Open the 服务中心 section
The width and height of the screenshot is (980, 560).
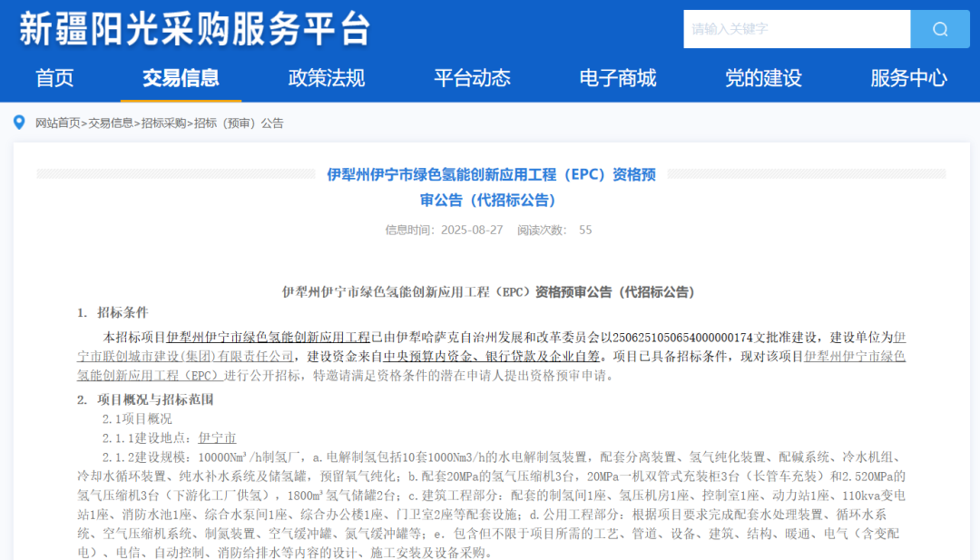(x=907, y=78)
